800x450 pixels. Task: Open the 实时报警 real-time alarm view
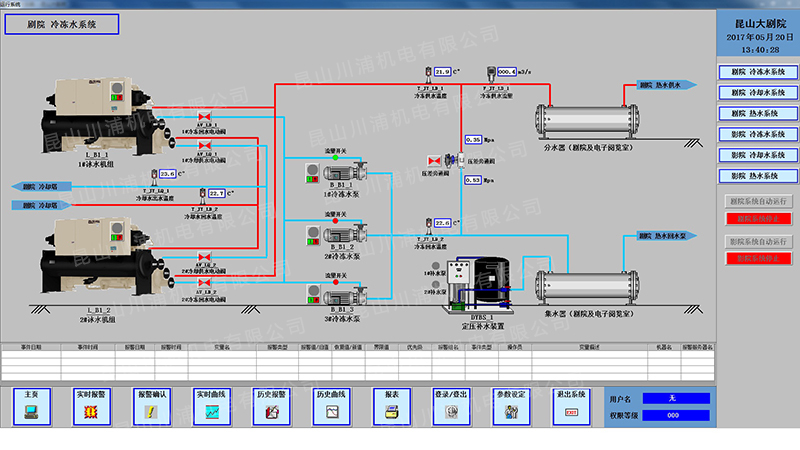click(91, 404)
